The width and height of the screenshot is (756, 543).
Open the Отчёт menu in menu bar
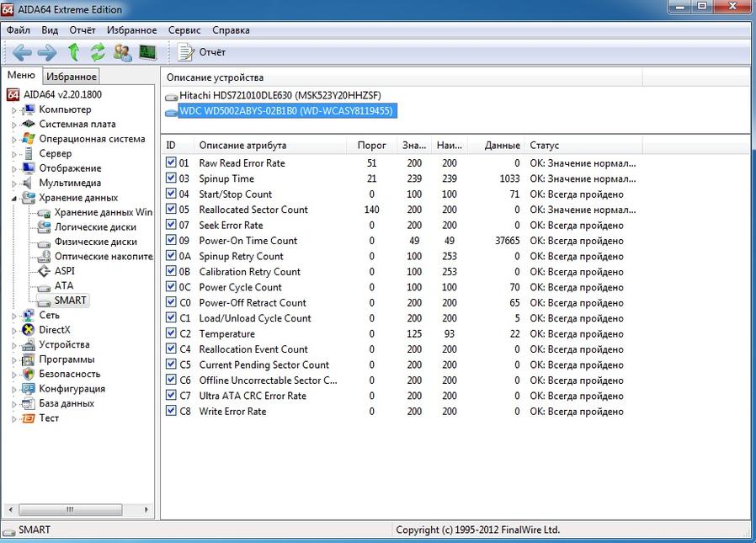click(x=83, y=30)
